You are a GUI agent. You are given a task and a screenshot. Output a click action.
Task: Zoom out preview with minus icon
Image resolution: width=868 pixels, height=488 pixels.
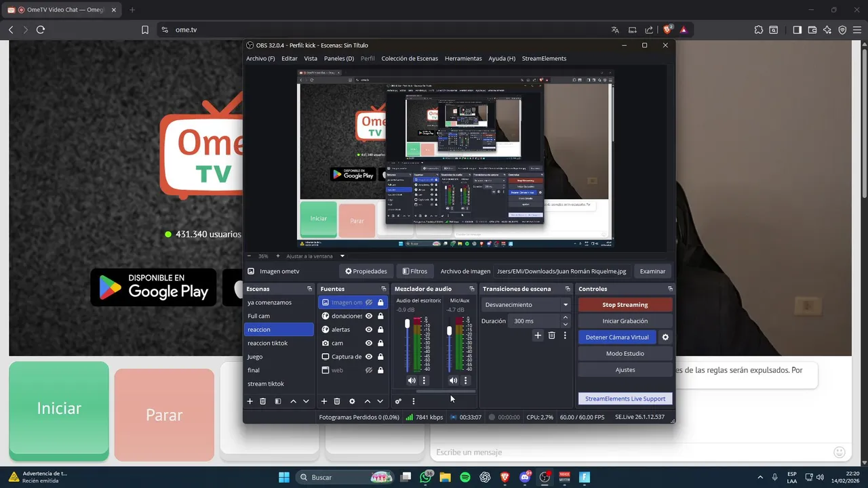248,256
